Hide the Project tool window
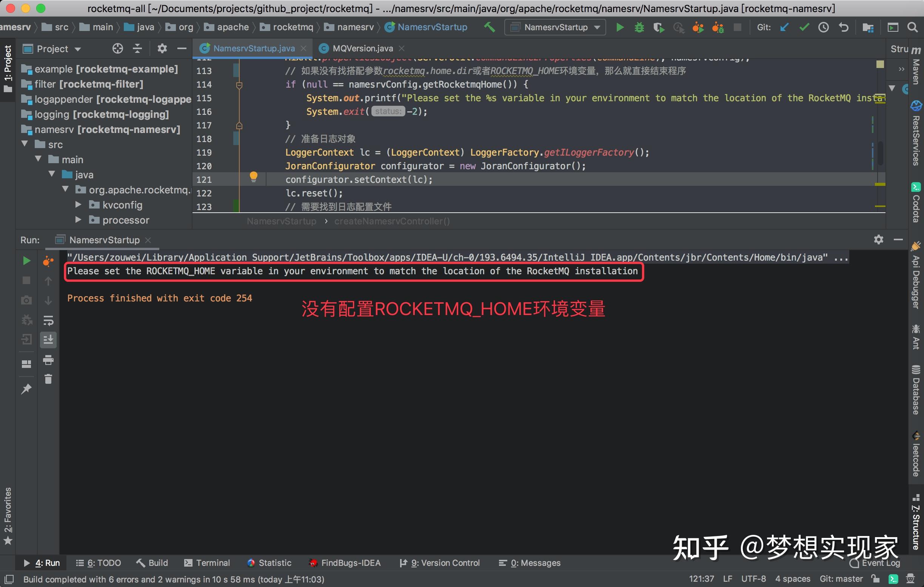The width and height of the screenshot is (924, 587). pos(182,48)
